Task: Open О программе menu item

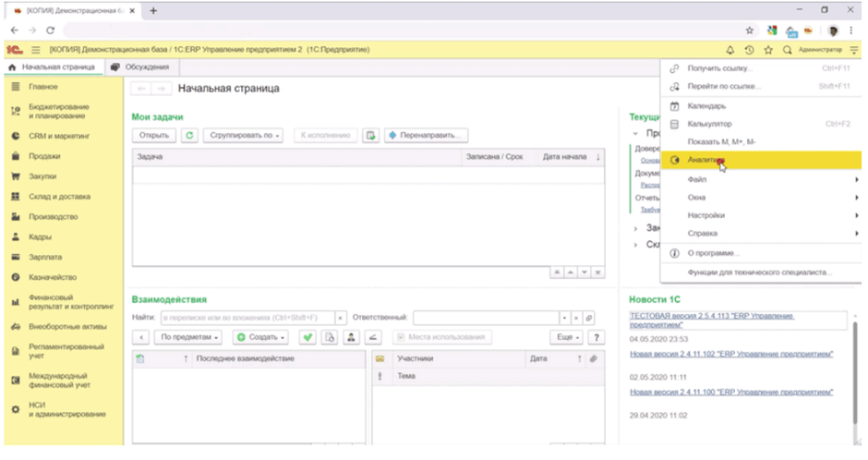Action: tap(761, 253)
